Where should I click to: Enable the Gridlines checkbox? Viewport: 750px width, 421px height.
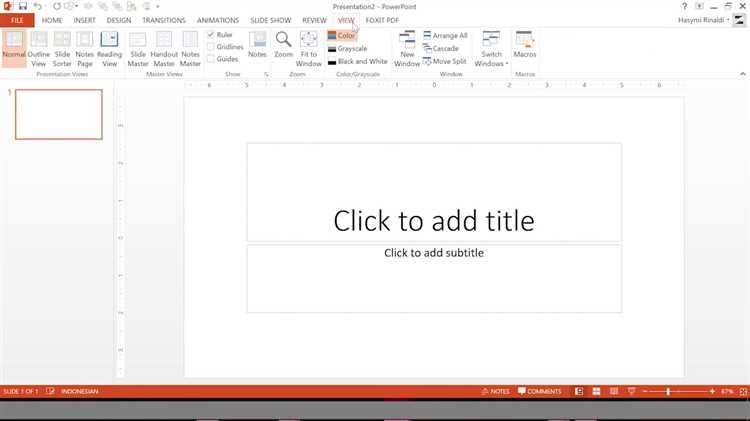click(x=211, y=47)
